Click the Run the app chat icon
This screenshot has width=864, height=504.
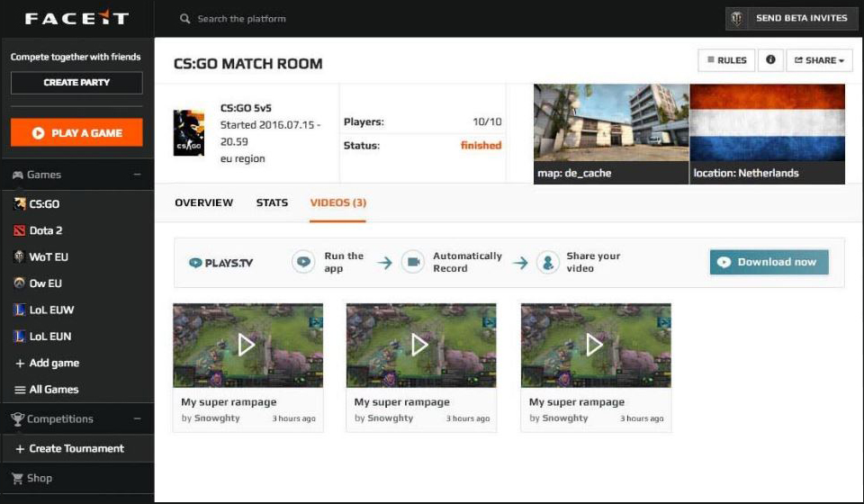pyautogui.click(x=303, y=262)
